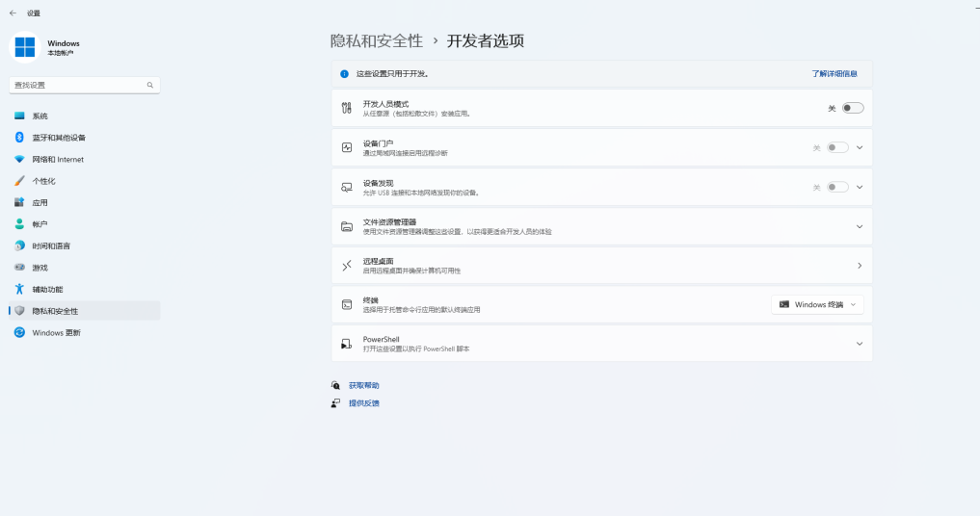Expand the PowerShell section chevron

(860, 344)
